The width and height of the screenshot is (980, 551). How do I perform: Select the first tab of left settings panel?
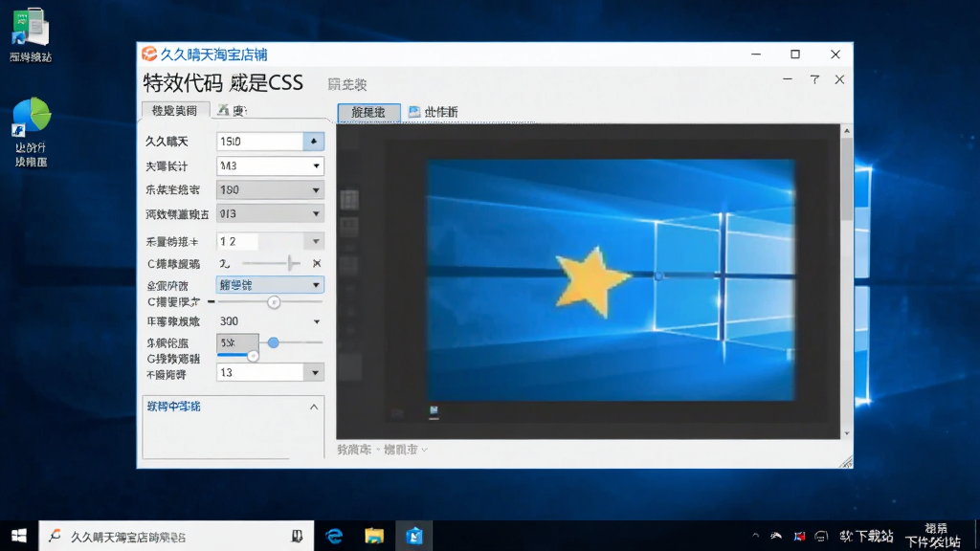coord(174,110)
